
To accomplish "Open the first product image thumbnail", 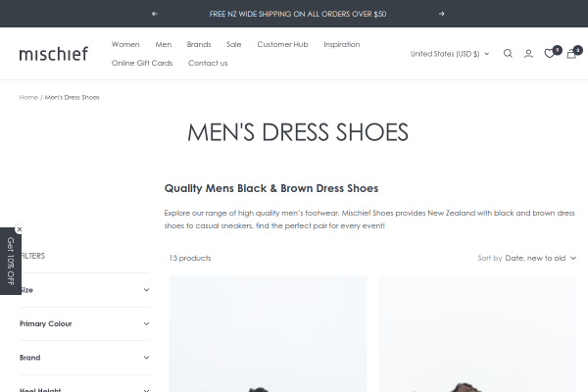I will (268, 333).
